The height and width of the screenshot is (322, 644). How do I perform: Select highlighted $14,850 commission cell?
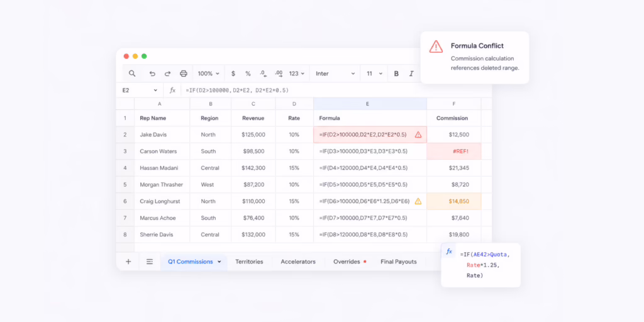coord(454,201)
